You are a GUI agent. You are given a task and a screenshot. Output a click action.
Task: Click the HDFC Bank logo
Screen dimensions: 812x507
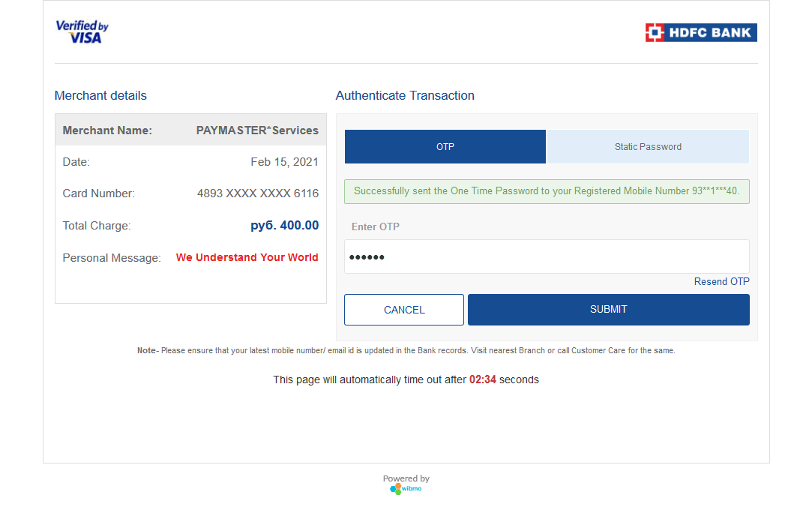(x=701, y=33)
